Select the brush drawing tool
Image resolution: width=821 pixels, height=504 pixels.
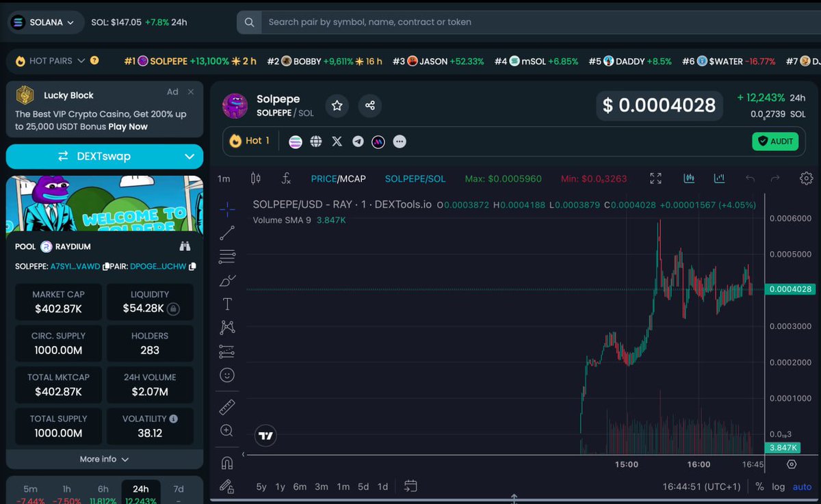227,280
